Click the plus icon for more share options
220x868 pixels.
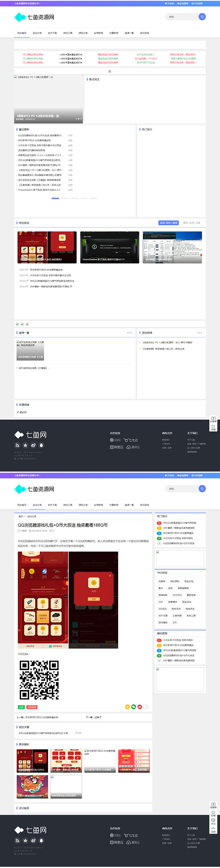(146, 707)
